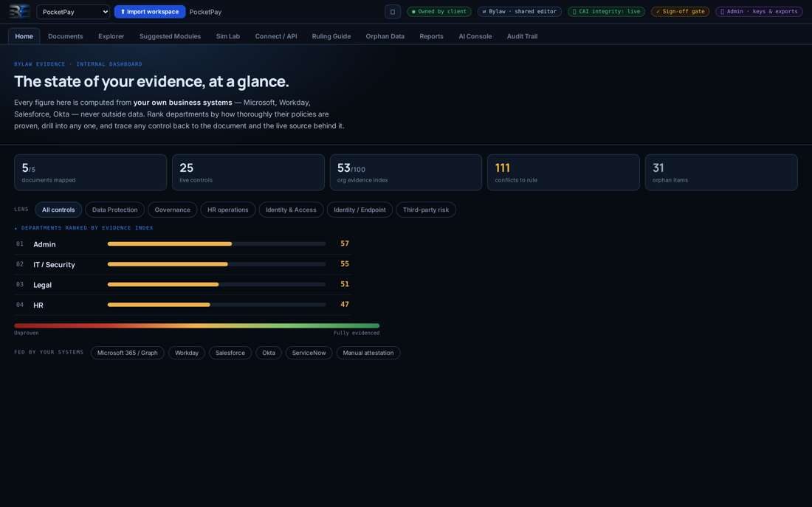The image size is (812, 507).
Task: Click the square icon button beside Owned by client
Action: (393, 11)
